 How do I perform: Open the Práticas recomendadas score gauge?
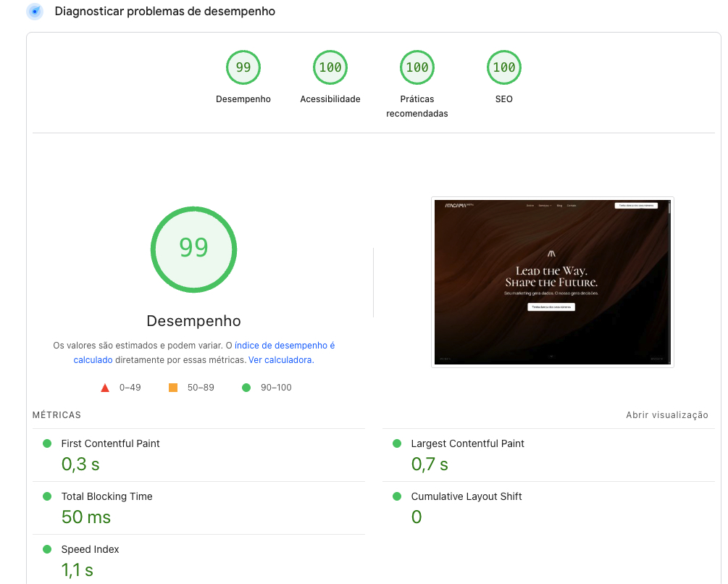[x=417, y=67]
